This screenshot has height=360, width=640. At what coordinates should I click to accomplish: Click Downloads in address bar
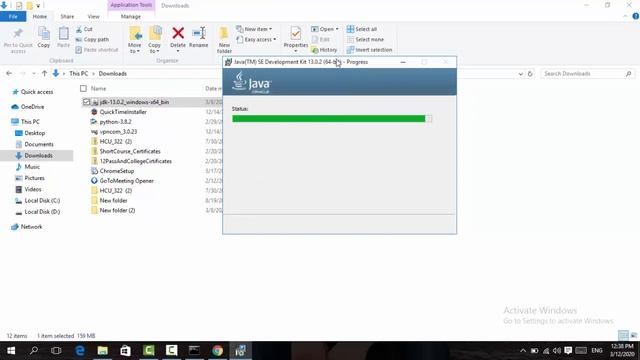point(113,74)
